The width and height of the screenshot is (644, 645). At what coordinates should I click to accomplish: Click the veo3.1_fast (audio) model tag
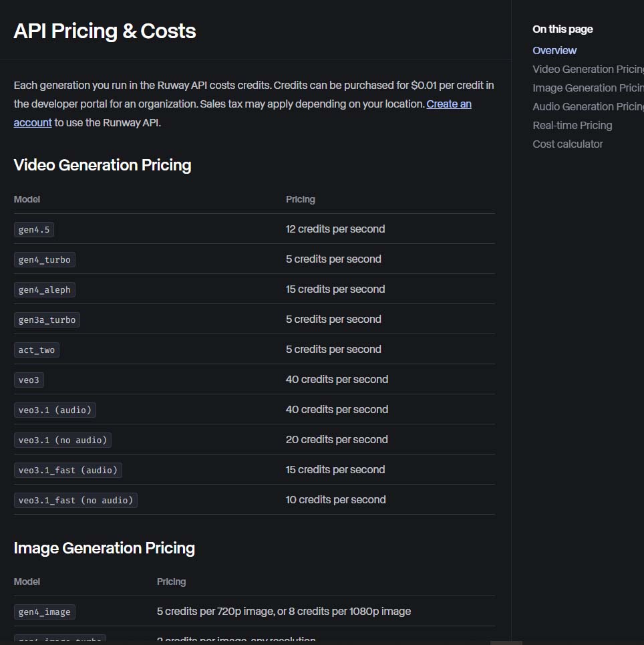click(68, 470)
